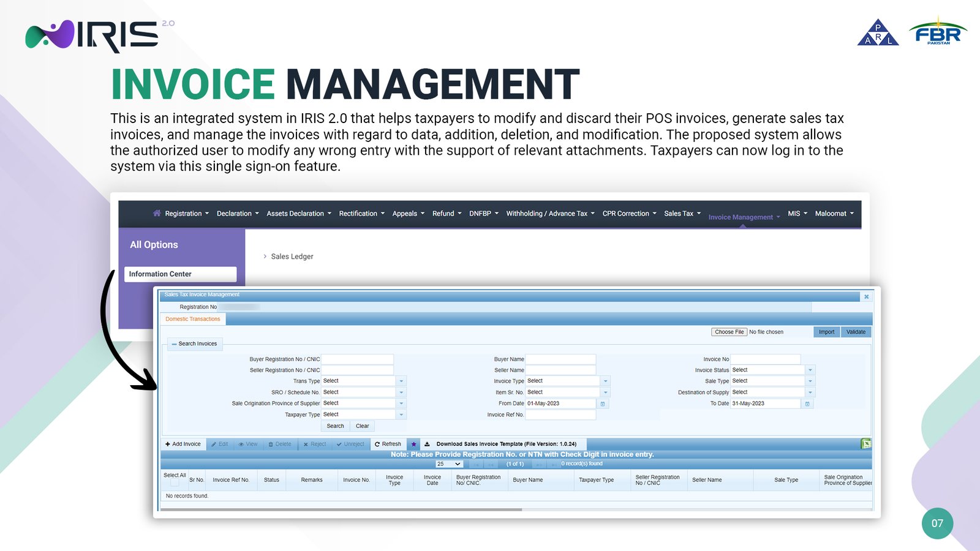Click the Buyer Registration No / CNIC field

coord(357,359)
